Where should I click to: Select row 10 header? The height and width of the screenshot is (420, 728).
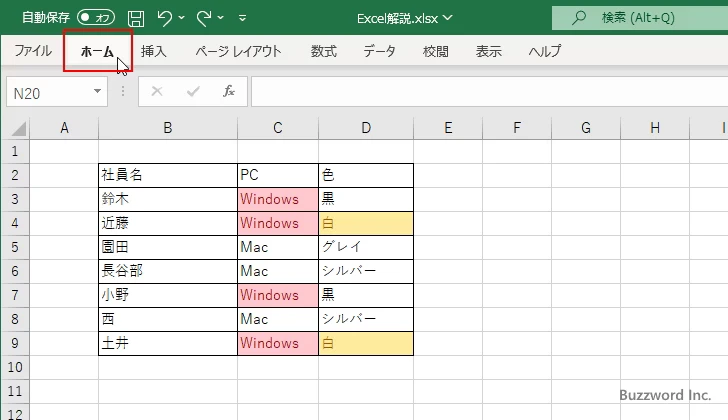pos(15,367)
